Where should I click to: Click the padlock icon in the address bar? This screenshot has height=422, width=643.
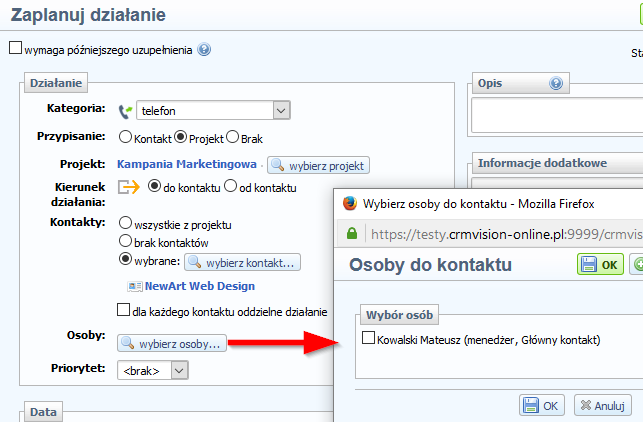(353, 234)
